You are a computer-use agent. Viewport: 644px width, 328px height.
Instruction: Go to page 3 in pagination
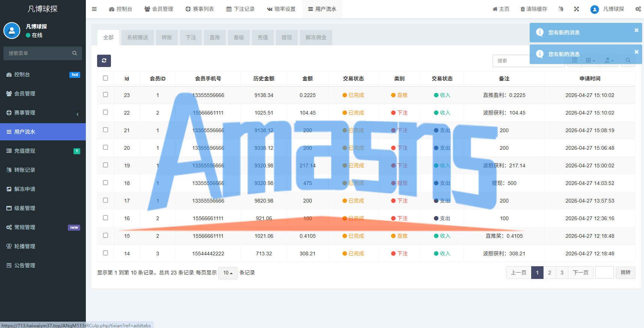[x=562, y=273]
